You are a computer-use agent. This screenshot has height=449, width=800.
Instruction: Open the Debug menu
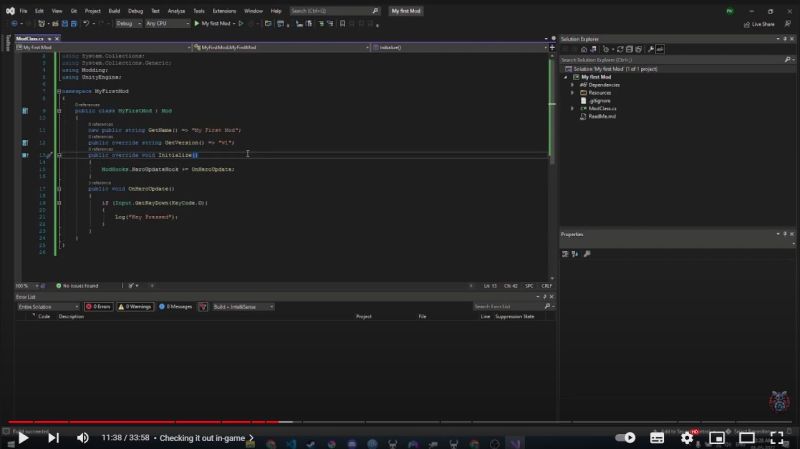coord(136,11)
